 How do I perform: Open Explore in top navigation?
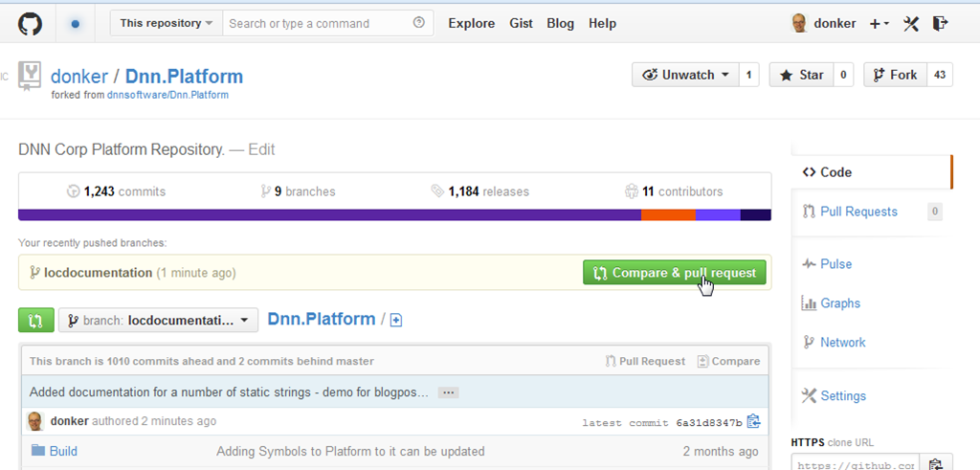[471, 24]
